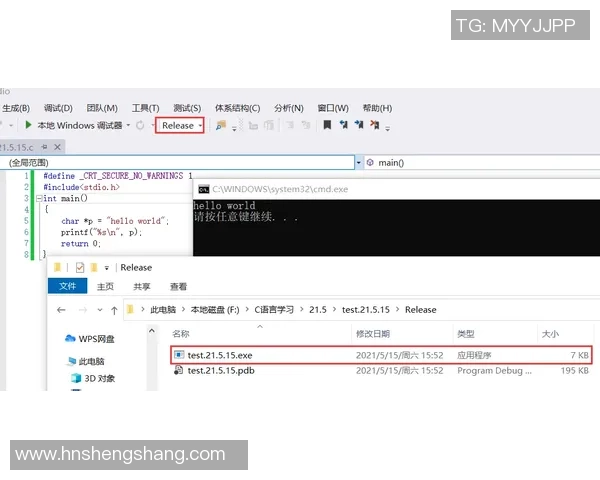Open bookmark toolbar overflow options arrow
The image size is (600, 480).
pos(388,129)
